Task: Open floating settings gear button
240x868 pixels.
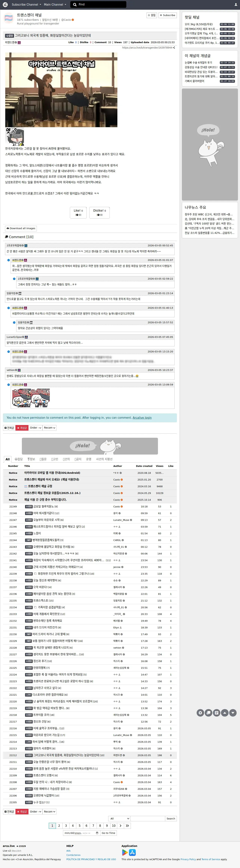Action: (x=201, y=712)
